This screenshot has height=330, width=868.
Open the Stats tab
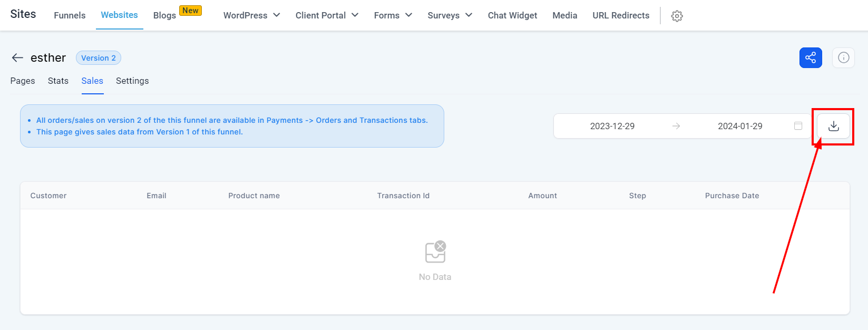pyautogui.click(x=58, y=81)
